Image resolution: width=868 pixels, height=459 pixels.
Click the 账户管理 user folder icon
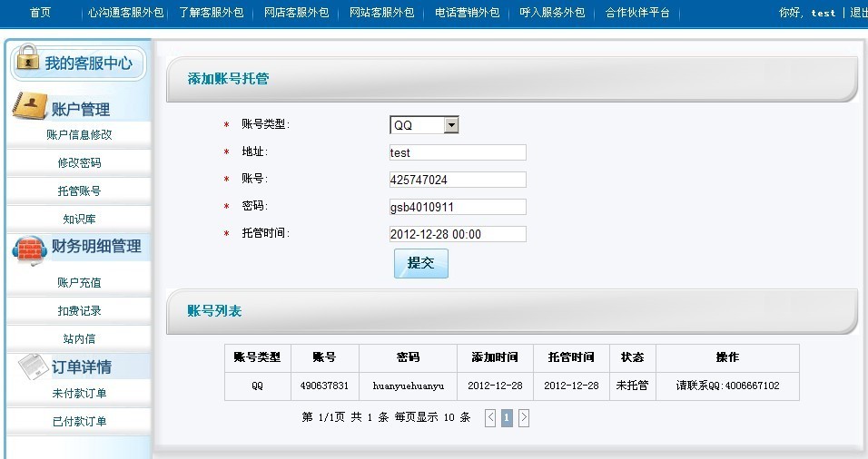point(29,107)
